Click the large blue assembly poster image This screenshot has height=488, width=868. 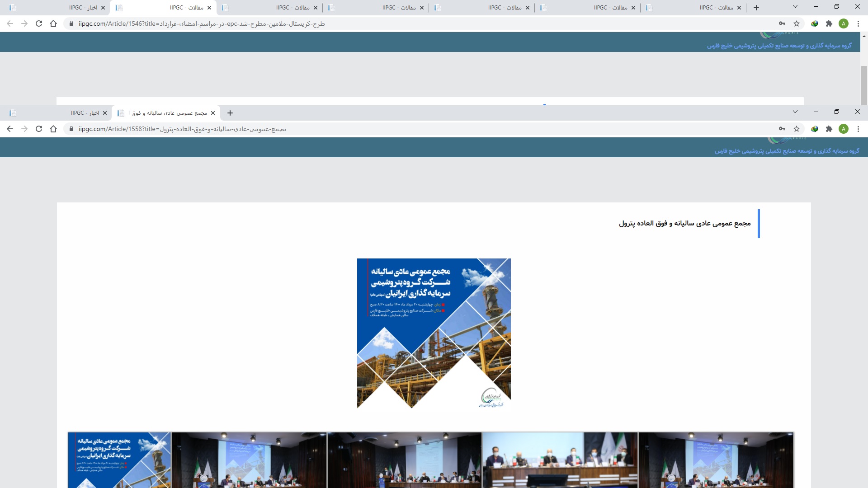pyautogui.click(x=434, y=333)
